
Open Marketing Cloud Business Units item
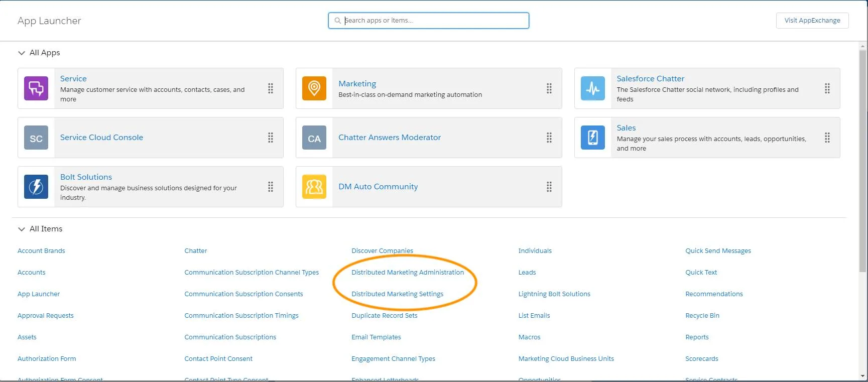[x=566, y=358]
